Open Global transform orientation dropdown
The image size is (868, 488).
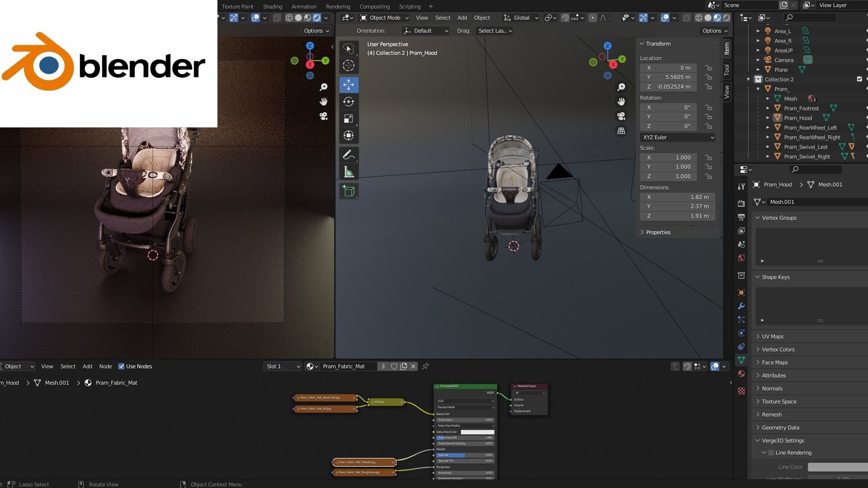(521, 18)
